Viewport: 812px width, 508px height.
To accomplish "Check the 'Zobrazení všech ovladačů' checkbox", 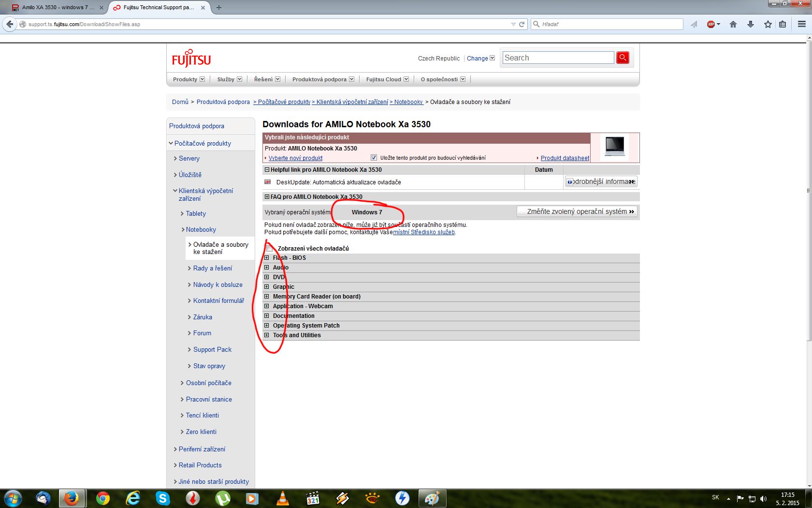I will 269,248.
